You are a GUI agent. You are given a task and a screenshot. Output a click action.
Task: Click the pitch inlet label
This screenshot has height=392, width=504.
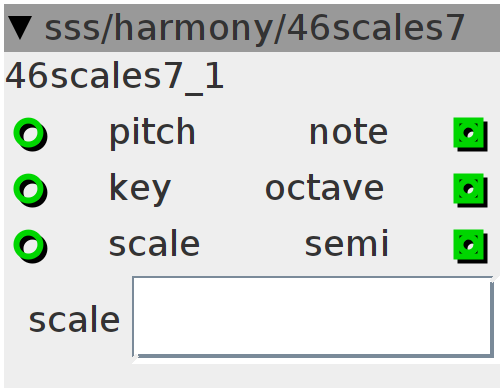tap(152, 133)
